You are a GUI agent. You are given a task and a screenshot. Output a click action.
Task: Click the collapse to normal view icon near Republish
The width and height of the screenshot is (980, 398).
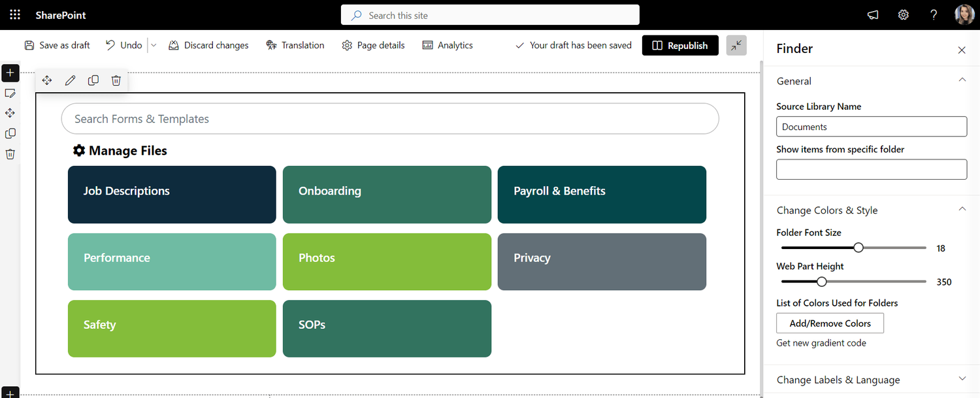coord(736,45)
